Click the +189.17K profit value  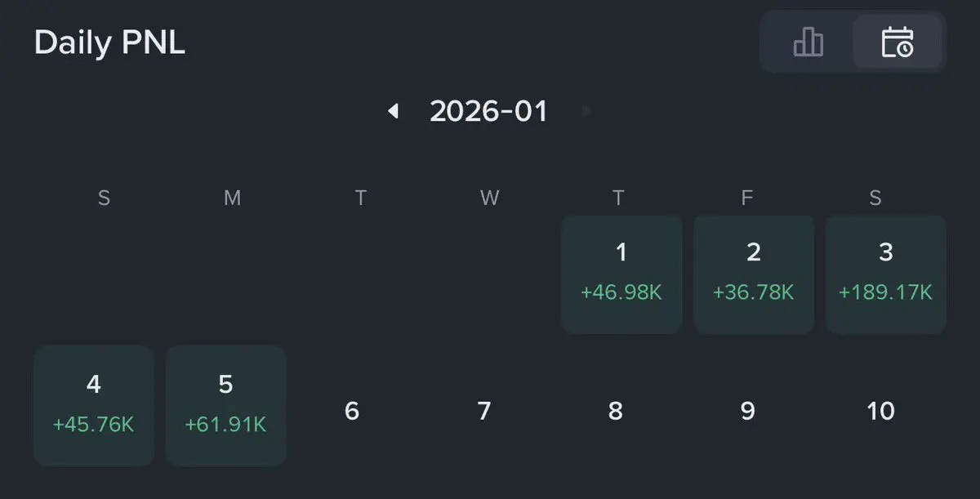point(886,292)
